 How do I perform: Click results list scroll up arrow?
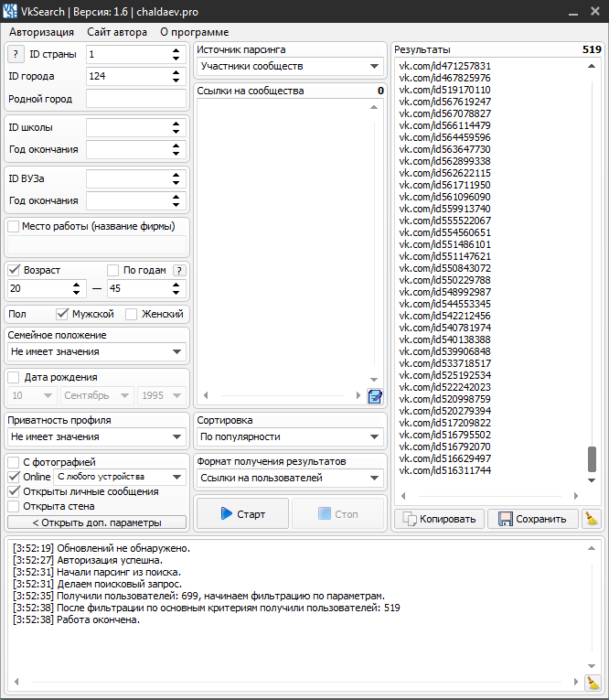click(x=592, y=66)
